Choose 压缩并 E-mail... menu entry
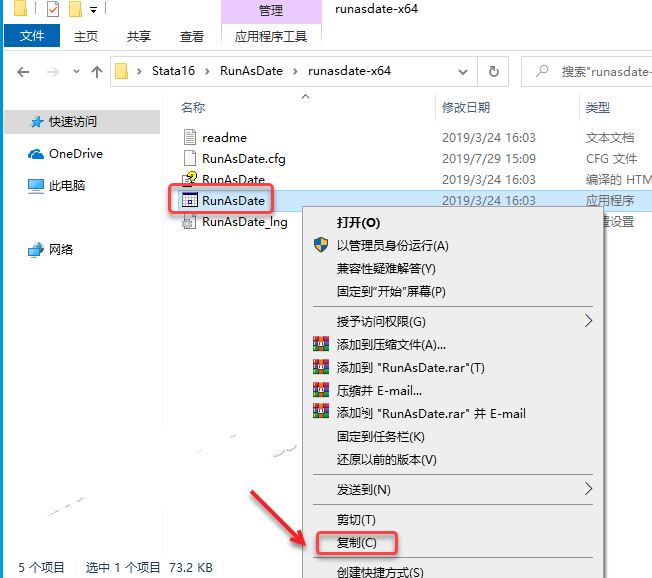The width and height of the screenshot is (652, 578). (379, 391)
